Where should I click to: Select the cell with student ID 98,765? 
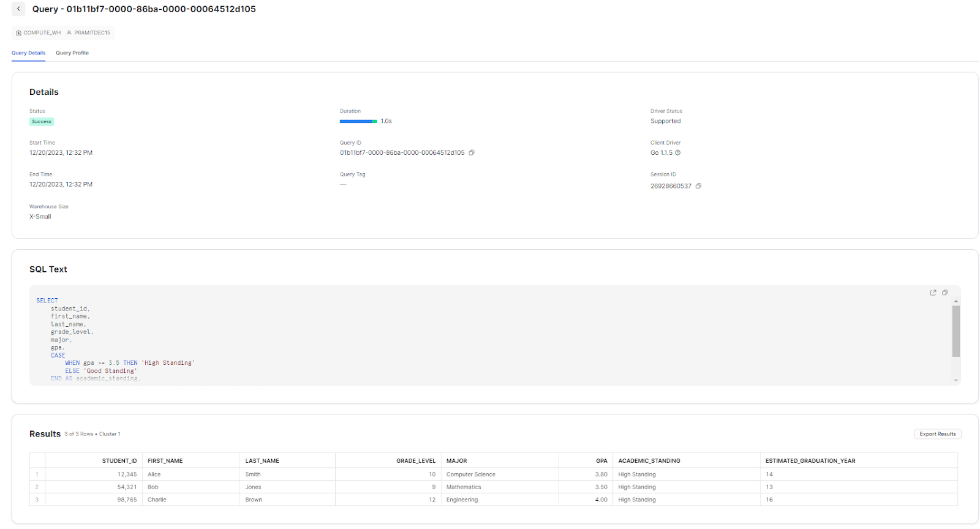coord(94,500)
